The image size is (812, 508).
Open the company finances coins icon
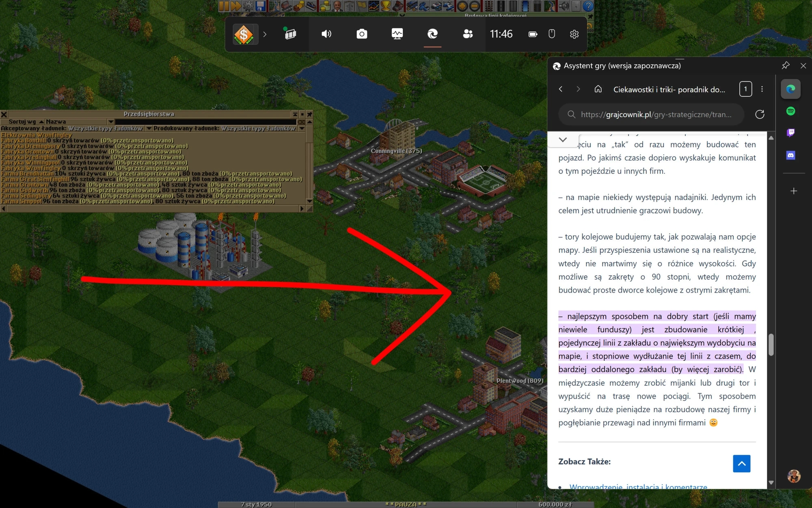[324, 6]
